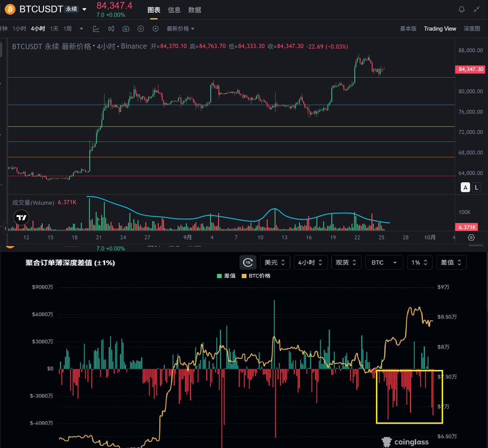Select the 1天 interval
This screenshot has width=488, height=448.
coord(54,29)
